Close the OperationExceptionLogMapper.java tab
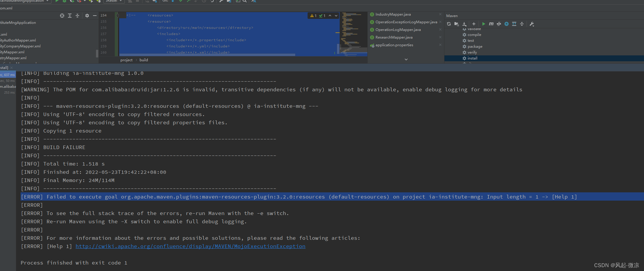Screen dimensions: 644x271 point(440,22)
